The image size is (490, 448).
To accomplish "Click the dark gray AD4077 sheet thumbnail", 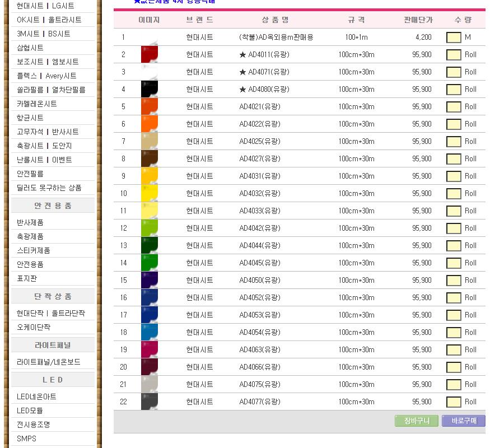I will click(150, 402).
